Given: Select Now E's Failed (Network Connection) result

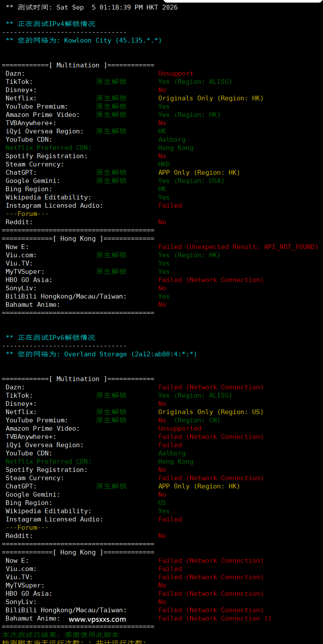Looking at the screenshot, I should pyautogui.click(x=211, y=561).
